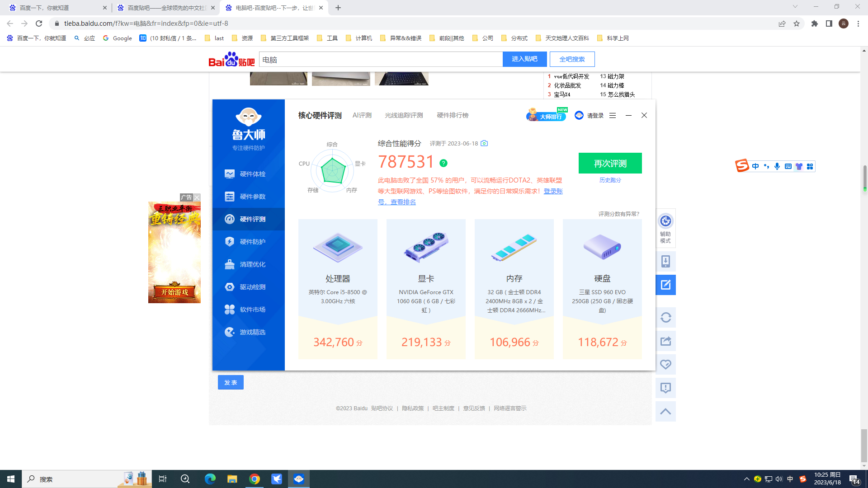Viewport: 868px width, 488px height.
Task: Click the 发表 post button
Action: point(231,382)
